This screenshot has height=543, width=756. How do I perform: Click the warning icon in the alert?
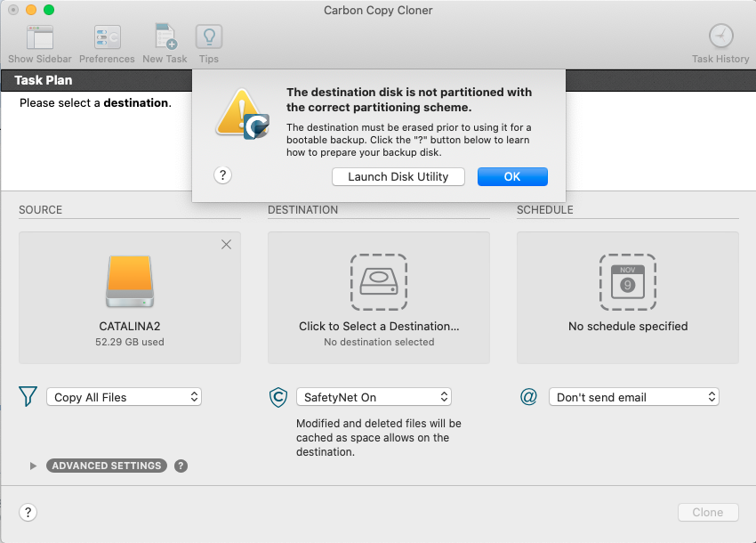click(242, 114)
